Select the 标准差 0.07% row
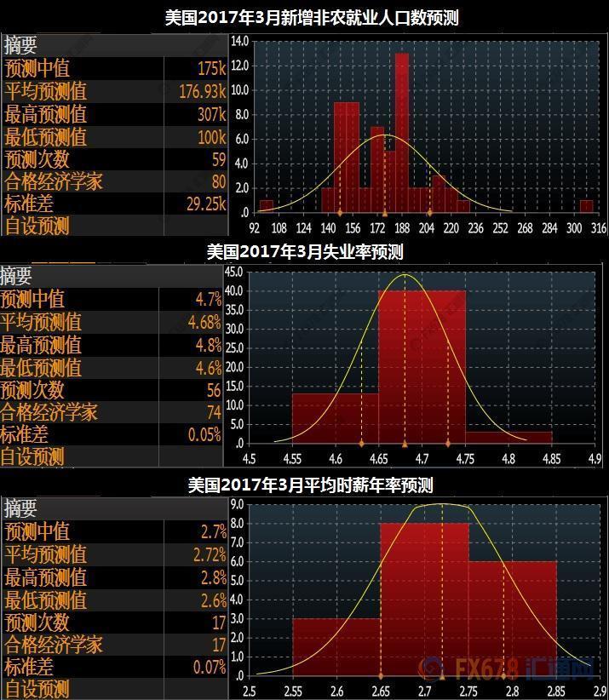The width and height of the screenshot is (609, 700). 114,667
